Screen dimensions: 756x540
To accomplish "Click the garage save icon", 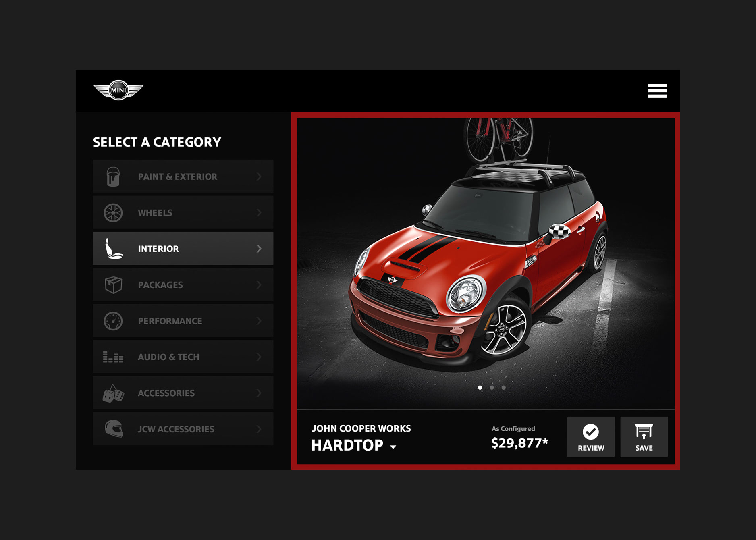I will [644, 432].
